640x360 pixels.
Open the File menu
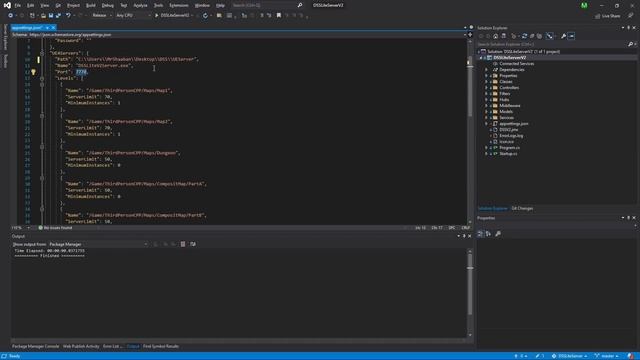(18, 5)
